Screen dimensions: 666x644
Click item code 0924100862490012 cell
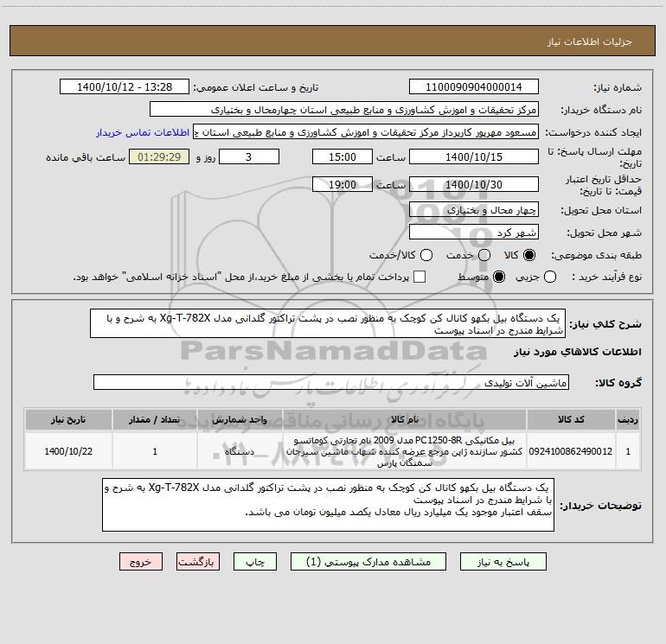point(571,451)
